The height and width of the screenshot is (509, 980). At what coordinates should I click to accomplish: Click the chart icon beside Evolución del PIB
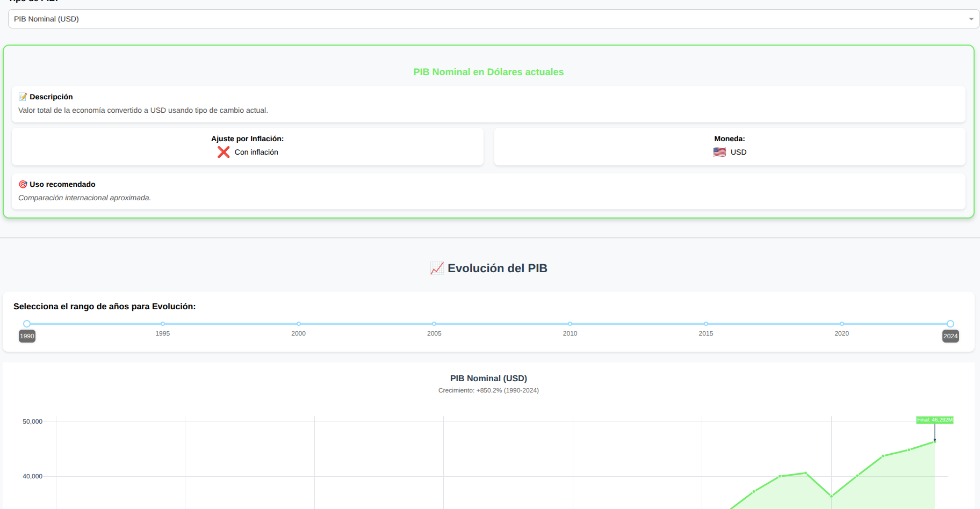437,268
